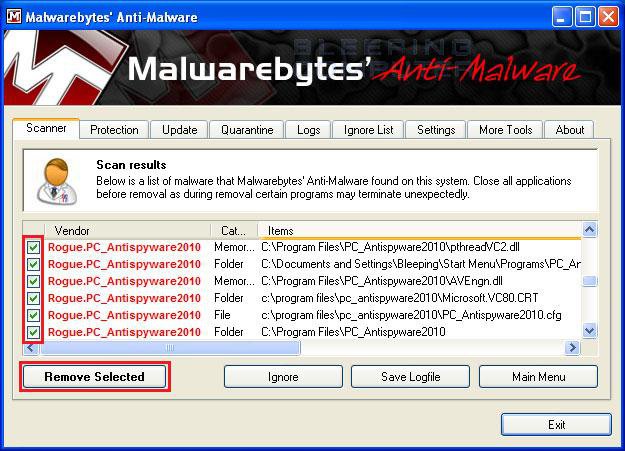Click the horizontal scrollbar thumb
The height and width of the screenshot is (451, 625).
click(x=170, y=348)
